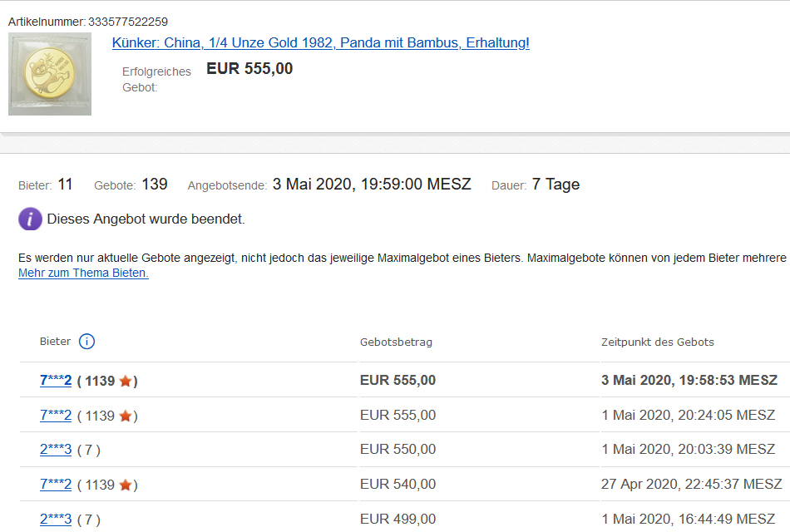Screen dimensions: 790x532
Task: Click the Angebotsende date 3 Mai 2020
Action: (x=372, y=185)
